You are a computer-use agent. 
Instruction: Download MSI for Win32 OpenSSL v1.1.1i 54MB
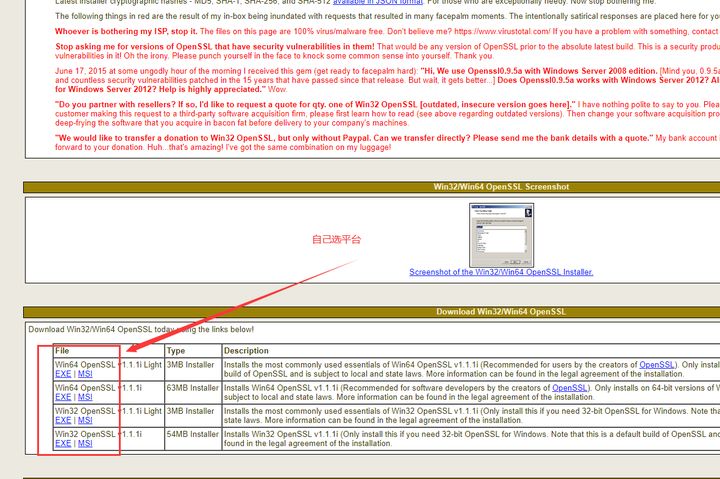point(85,443)
